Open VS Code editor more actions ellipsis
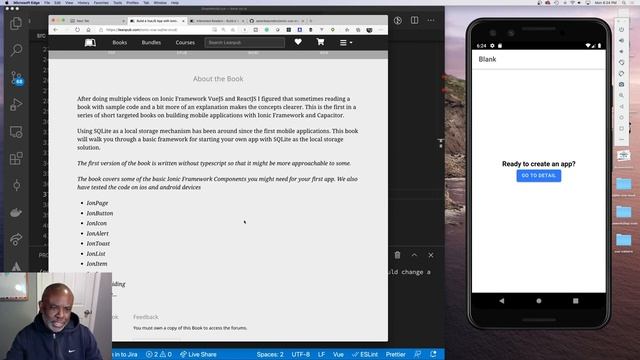This screenshot has height=360, width=640. 431,20
